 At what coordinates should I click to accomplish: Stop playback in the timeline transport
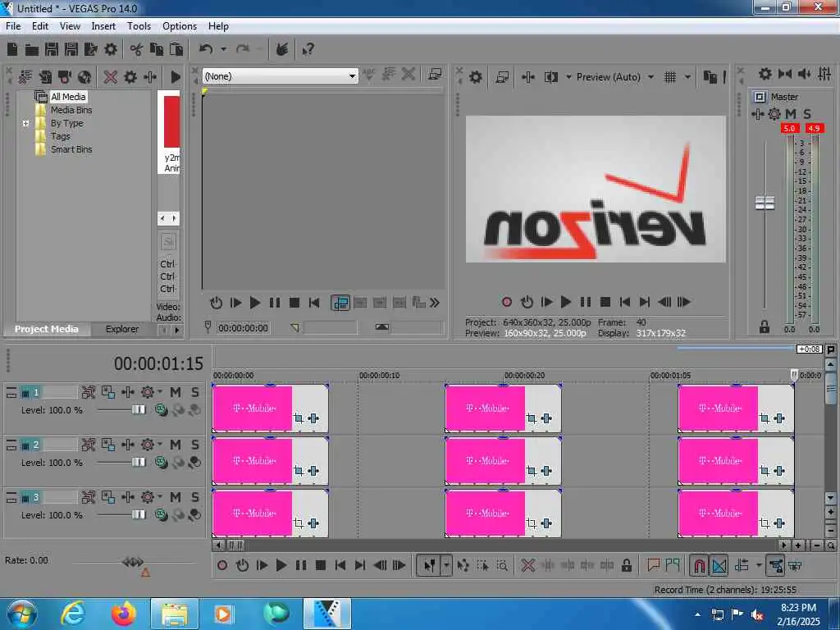pyautogui.click(x=321, y=565)
